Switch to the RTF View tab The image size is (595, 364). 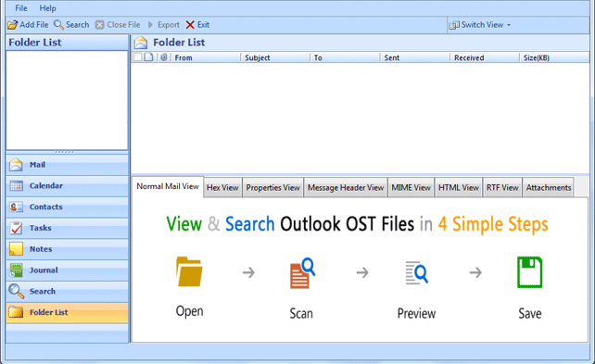click(x=502, y=188)
